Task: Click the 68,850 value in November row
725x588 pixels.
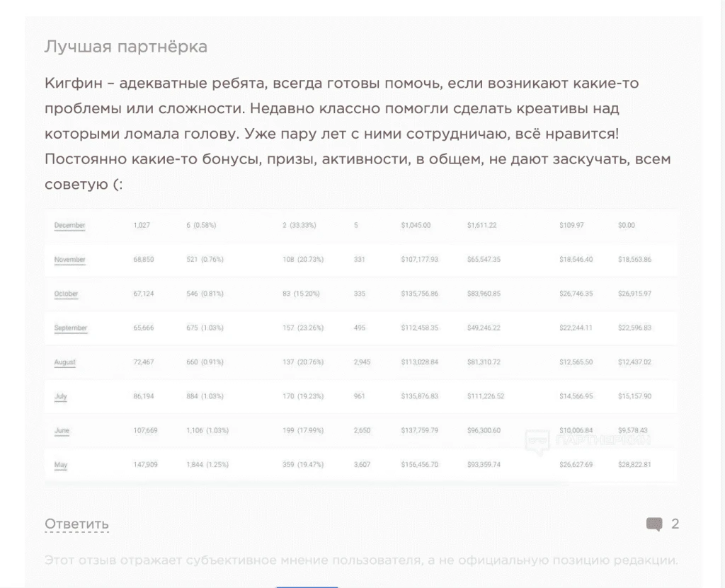Action: pos(143,260)
